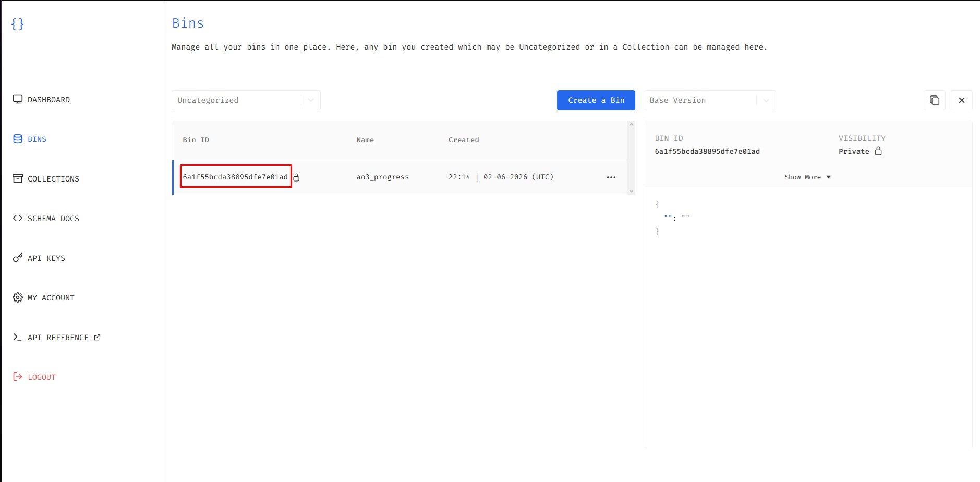Close the bin preview panel
980x482 pixels.
point(962,100)
